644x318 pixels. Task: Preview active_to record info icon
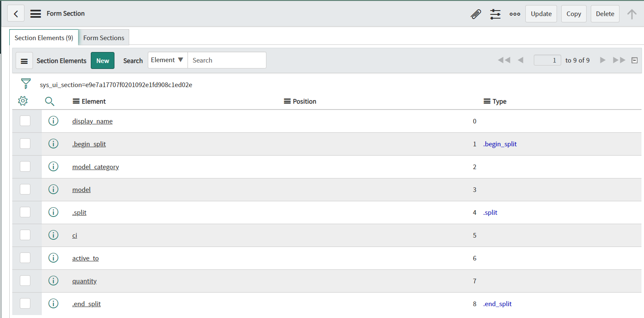tap(53, 258)
